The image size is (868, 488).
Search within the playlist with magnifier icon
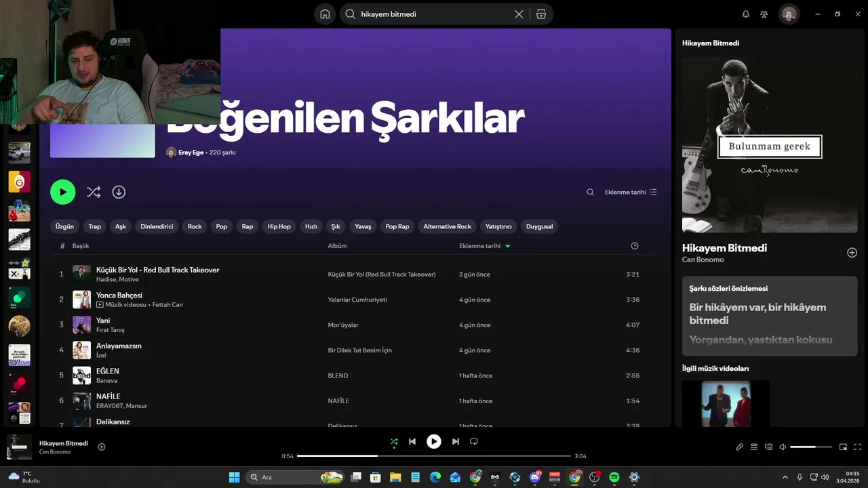pos(590,192)
